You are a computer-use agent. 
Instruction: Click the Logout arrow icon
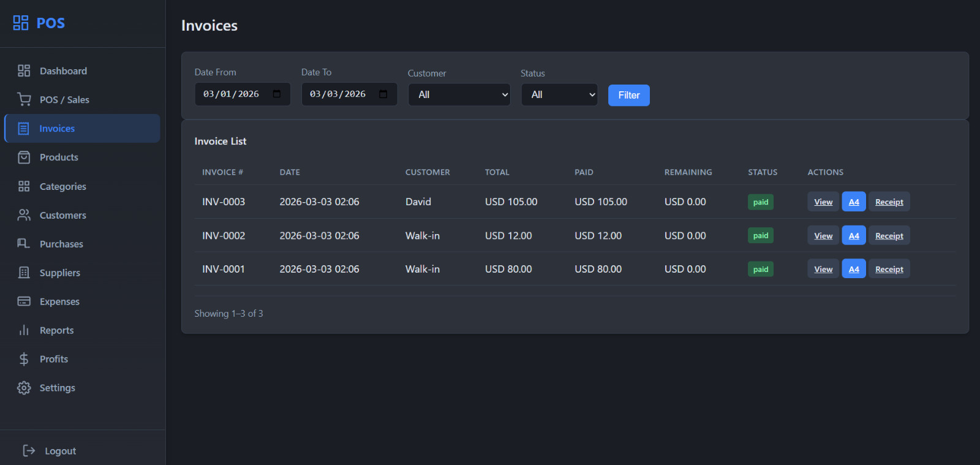(29, 451)
